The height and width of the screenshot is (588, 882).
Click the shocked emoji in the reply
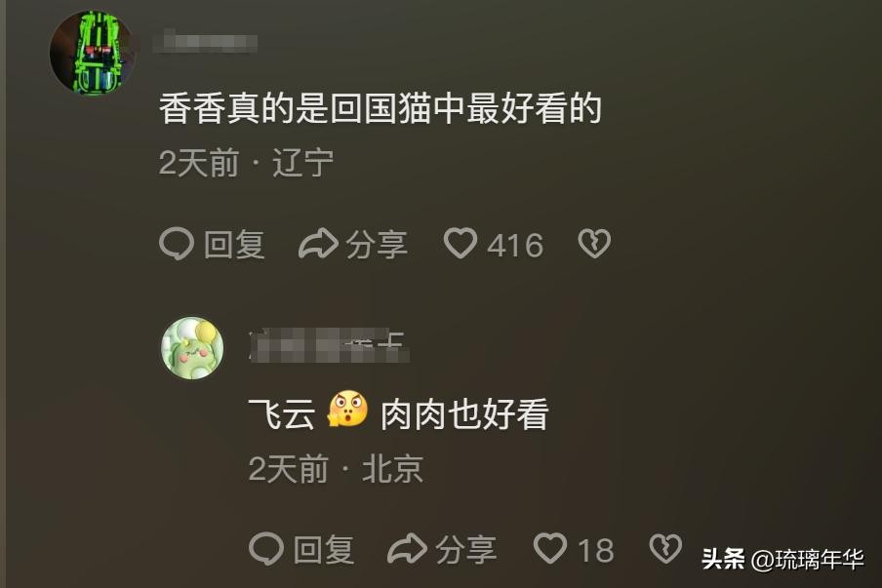click(348, 410)
